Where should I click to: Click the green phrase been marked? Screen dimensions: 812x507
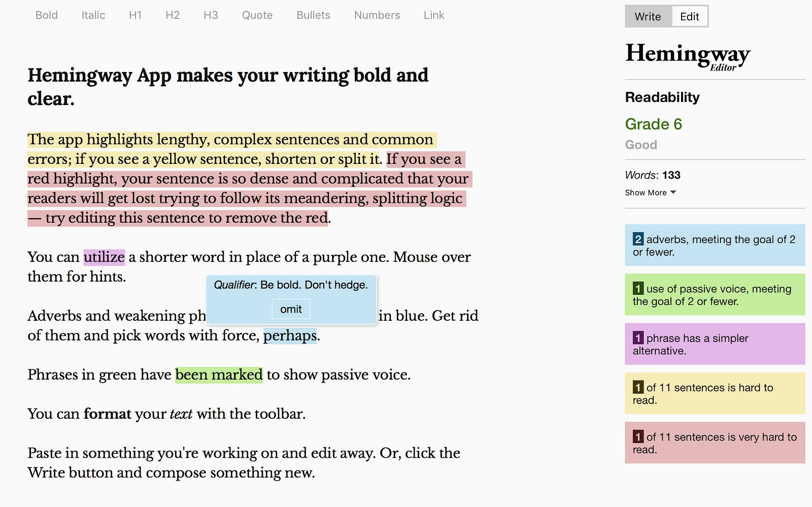coord(219,375)
